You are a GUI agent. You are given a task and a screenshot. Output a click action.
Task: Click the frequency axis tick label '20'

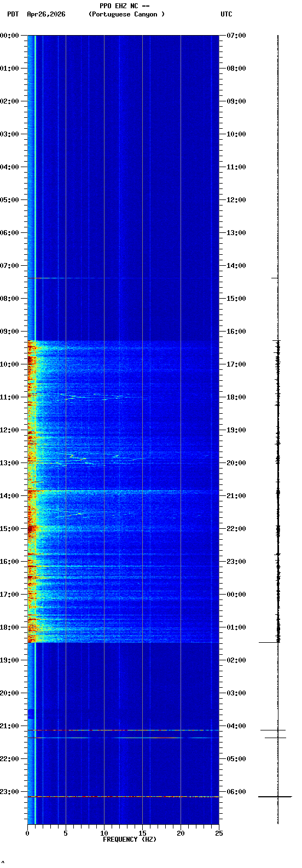pos(181,833)
